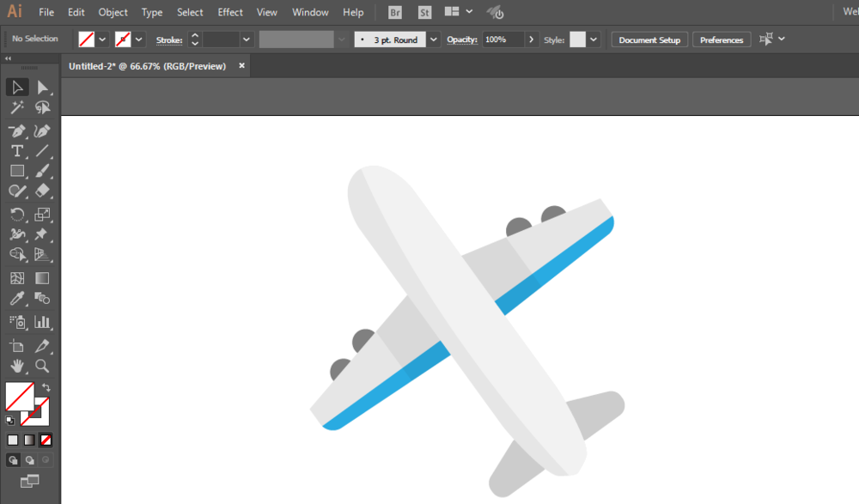
Task: Select the Zoom magnifier tool
Action: (42, 366)
